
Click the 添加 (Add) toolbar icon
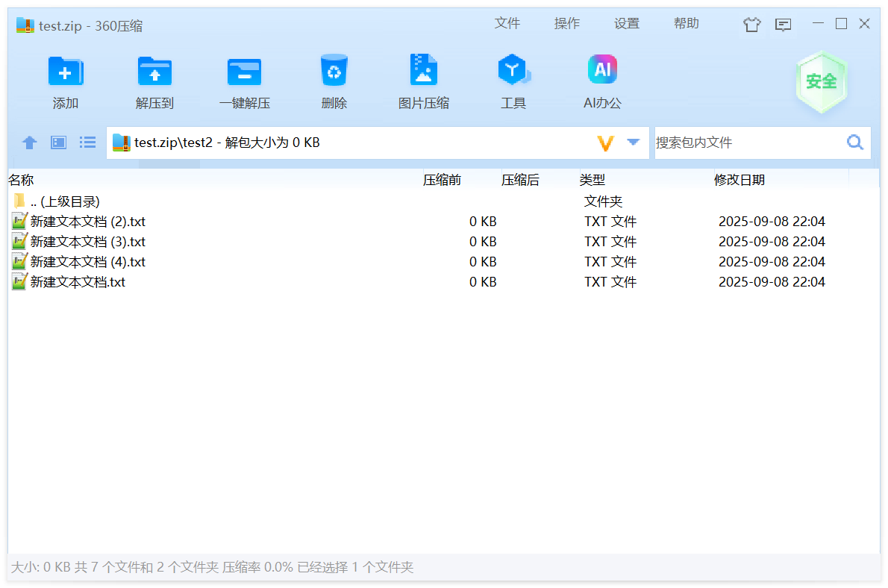66,72
